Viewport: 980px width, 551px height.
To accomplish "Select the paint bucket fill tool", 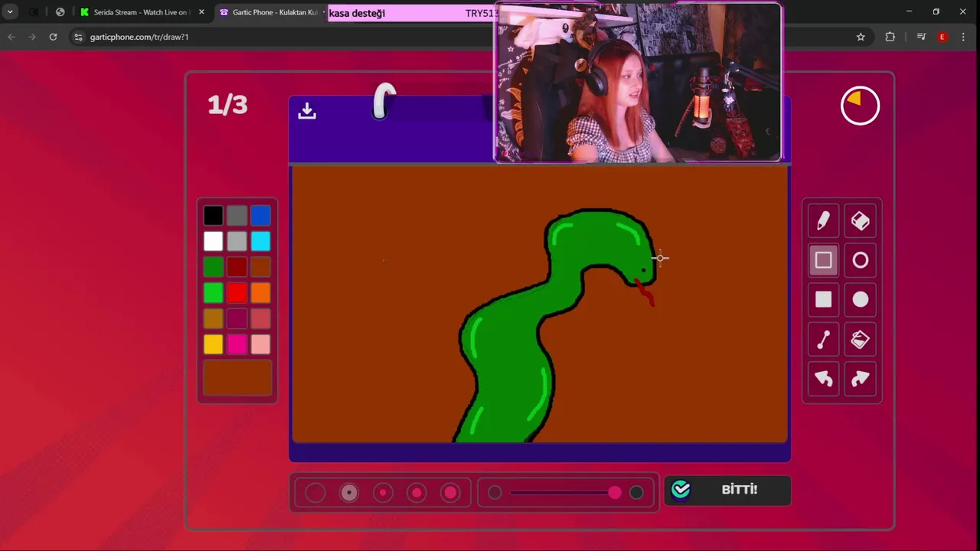I will [861, 339].
